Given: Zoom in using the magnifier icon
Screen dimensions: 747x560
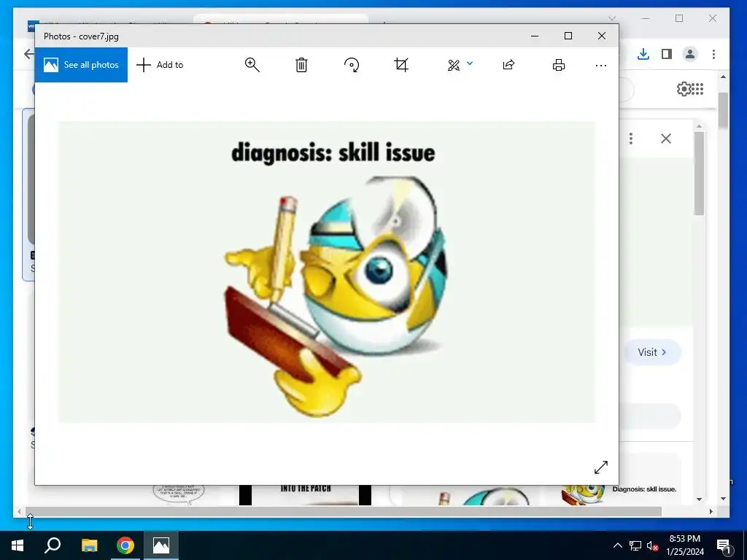Looking at the screenshot, I should pos(252,65).
